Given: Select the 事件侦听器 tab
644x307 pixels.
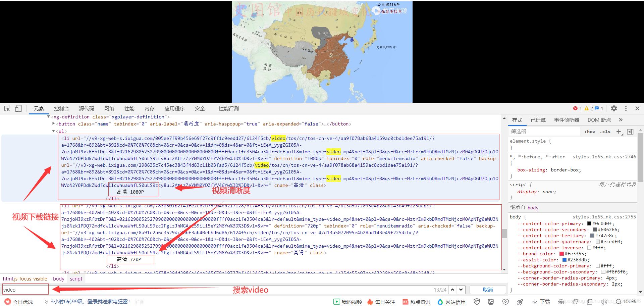Looking at the screenshot, I should point(567,120).
